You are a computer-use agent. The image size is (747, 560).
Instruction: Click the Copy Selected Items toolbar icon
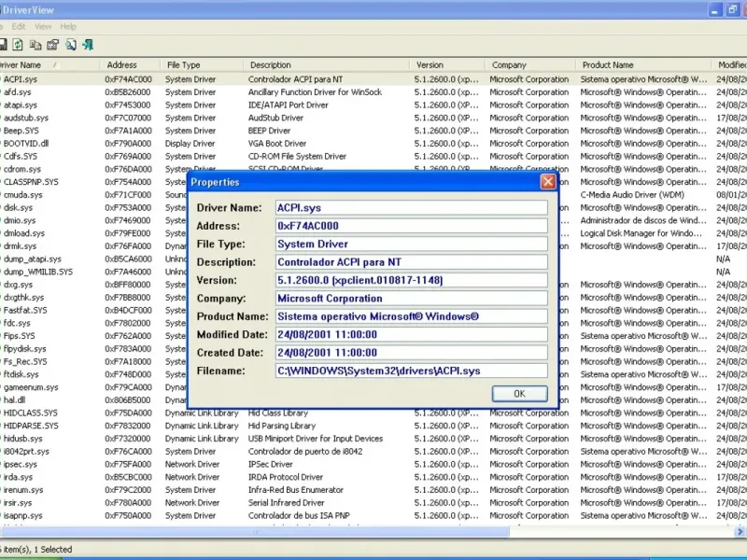click(x=35, y=45)
